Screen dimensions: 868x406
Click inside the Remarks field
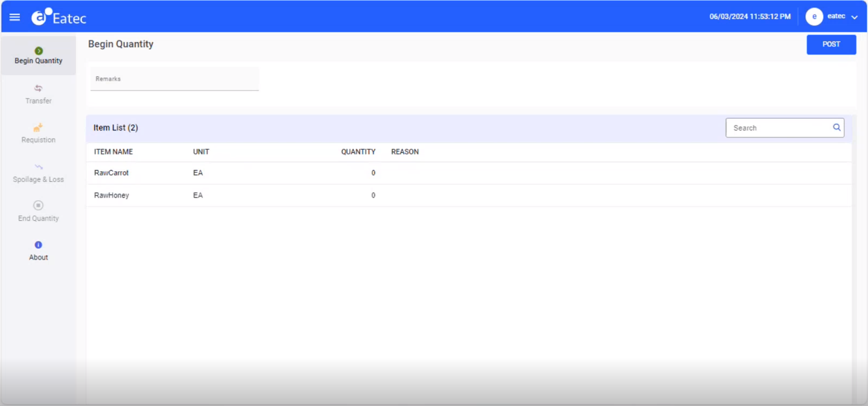pos(174,78)
